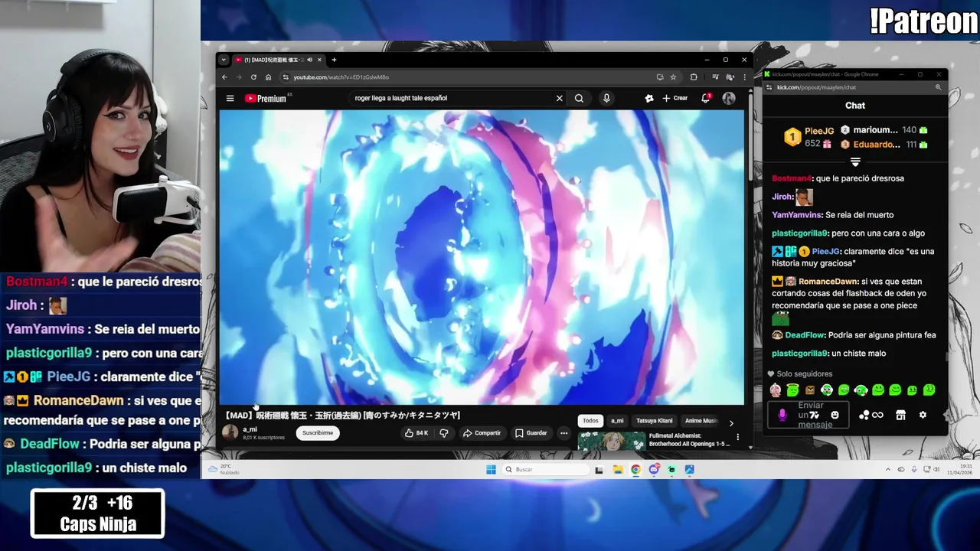This screenshot has height=551, width=980.
Task: Click the icon left of Crear
Action: point(649,98)
